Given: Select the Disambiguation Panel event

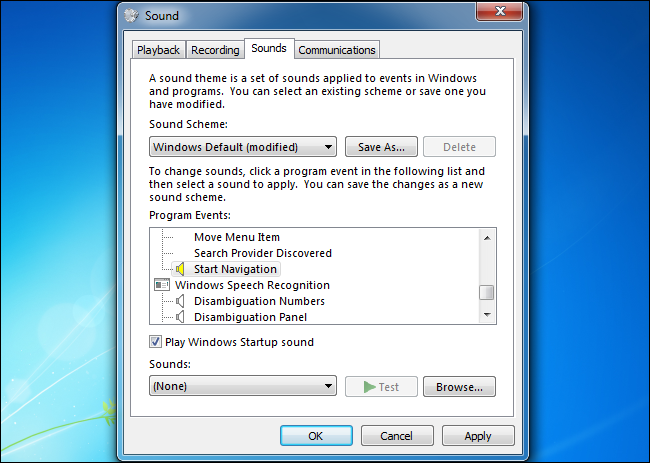Looking at the screenshot, I should pyautogui.click(x=250, y=317).
